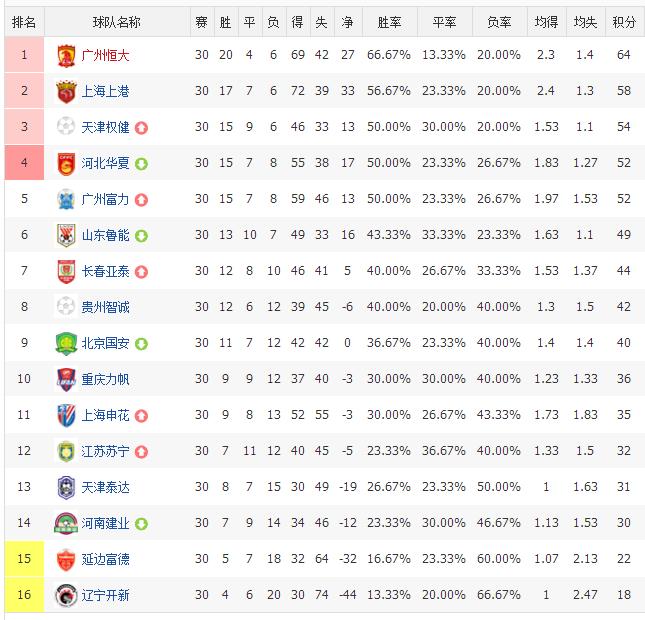
Task: Click the 广州恒大 team logo
Action: [66, 55]
